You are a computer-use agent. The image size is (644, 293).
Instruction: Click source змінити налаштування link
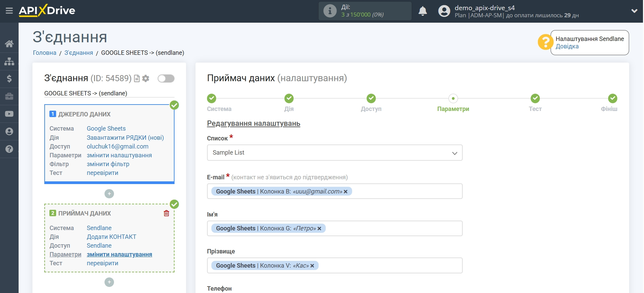click(119, 155)
